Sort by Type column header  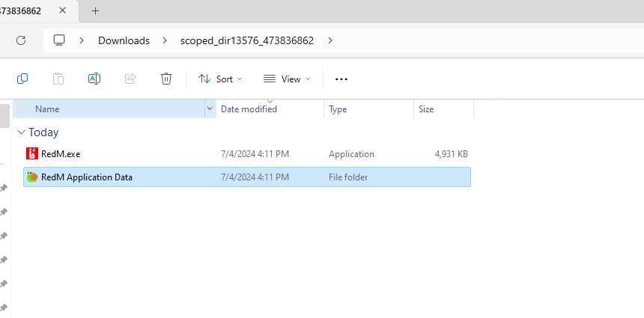coord(369,108)
